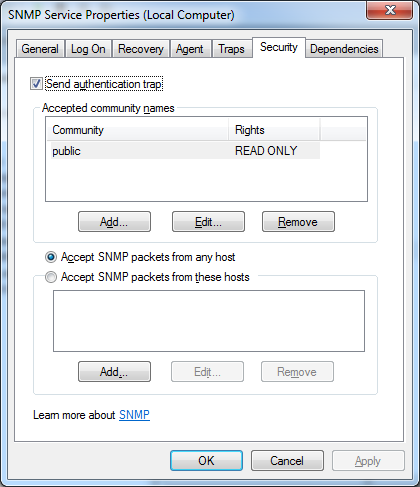This screenshot has width=420, height=487.
Task: Switch to the General tab
Action: point(40,49)
